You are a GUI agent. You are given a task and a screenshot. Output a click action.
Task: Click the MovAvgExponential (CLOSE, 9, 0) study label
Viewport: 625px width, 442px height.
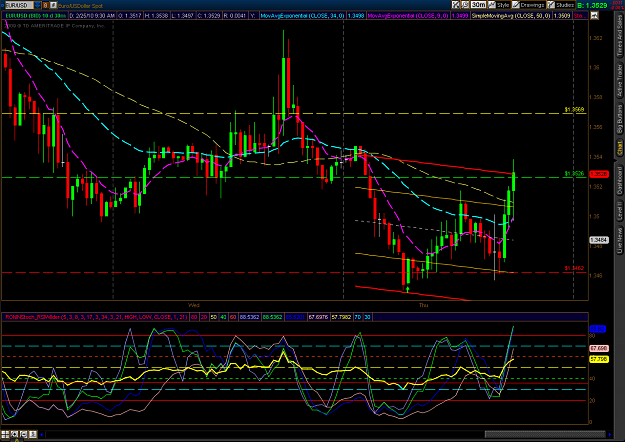(408, 16)
